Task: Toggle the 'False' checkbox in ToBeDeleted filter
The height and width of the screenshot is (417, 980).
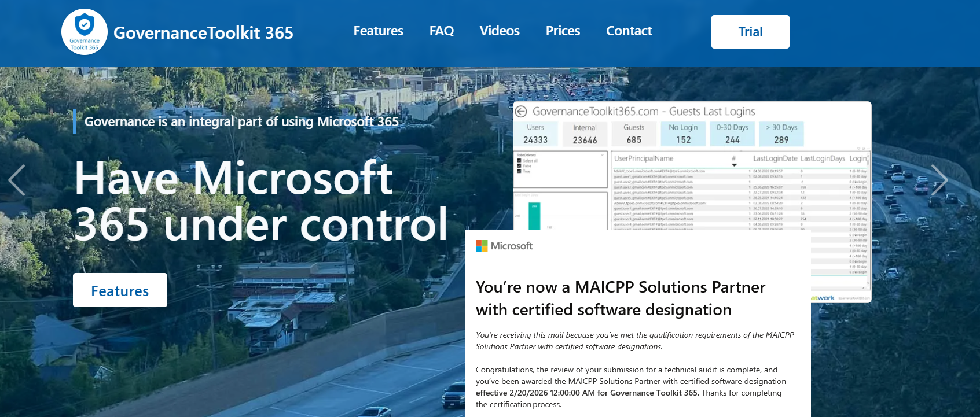Action: coord(519,166)
